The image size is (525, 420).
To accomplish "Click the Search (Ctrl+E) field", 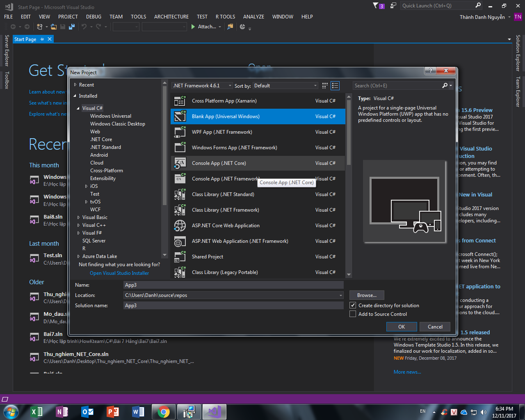I will click(397, 86).
